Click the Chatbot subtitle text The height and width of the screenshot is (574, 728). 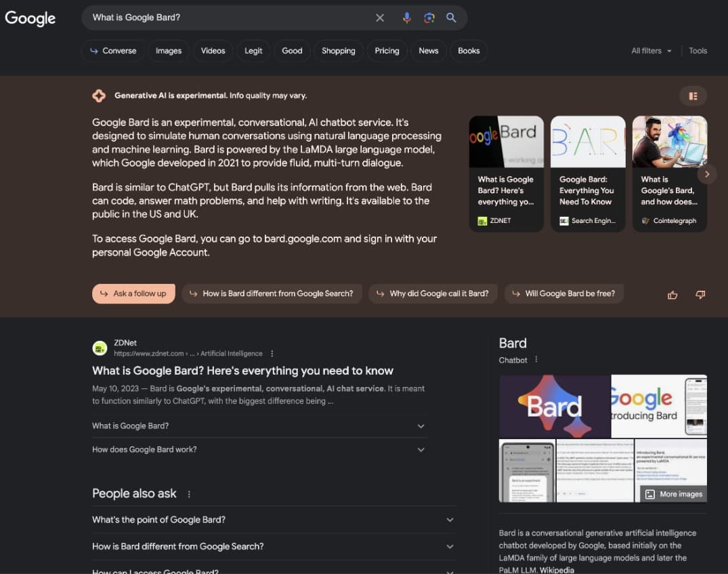click(513, 361)
